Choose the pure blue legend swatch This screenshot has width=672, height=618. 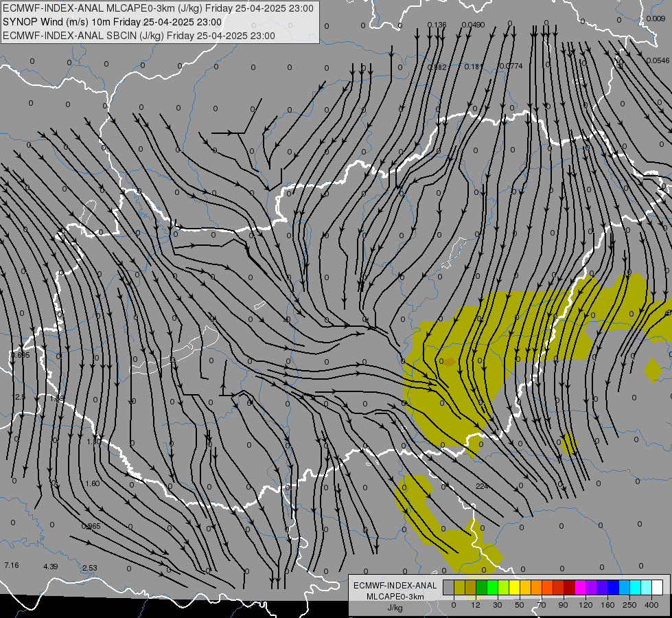pos(614,587)
